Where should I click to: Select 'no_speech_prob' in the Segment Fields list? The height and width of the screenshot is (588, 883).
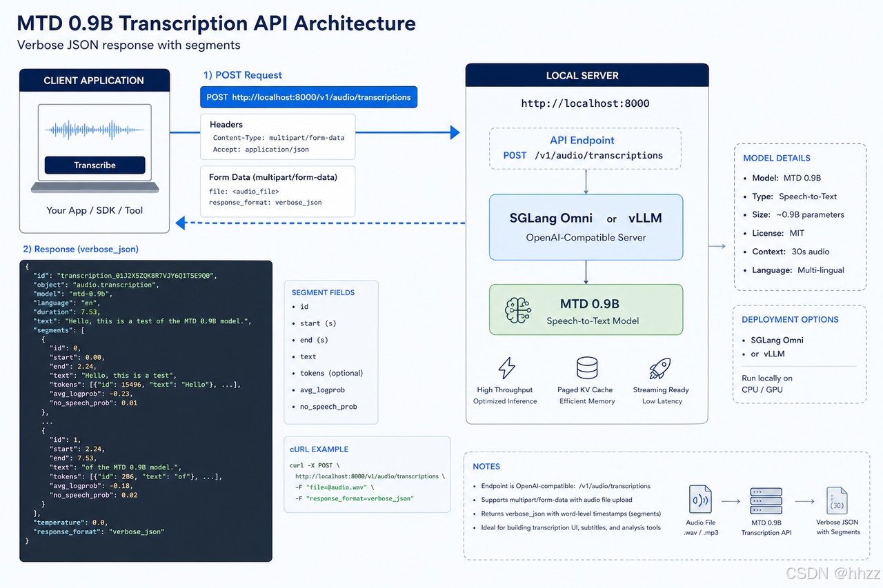pyautogui.click(x=328, y=407)
